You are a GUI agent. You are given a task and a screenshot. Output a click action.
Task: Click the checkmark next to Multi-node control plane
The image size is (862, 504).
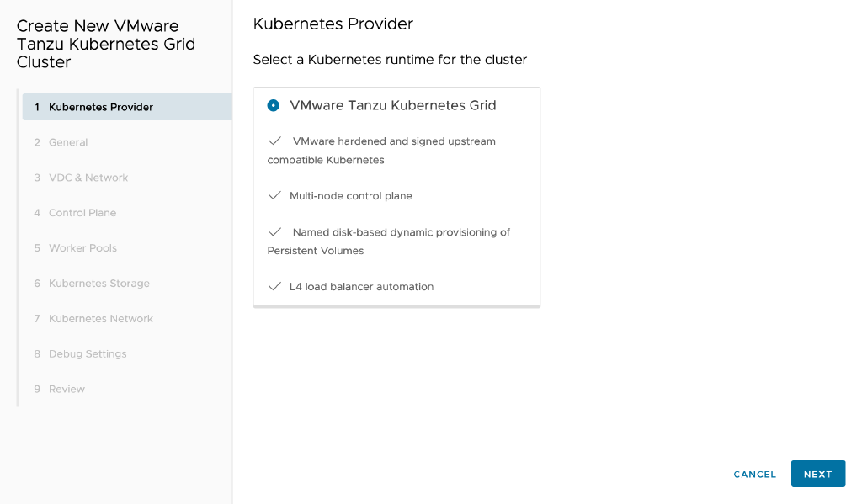[275, 195]
